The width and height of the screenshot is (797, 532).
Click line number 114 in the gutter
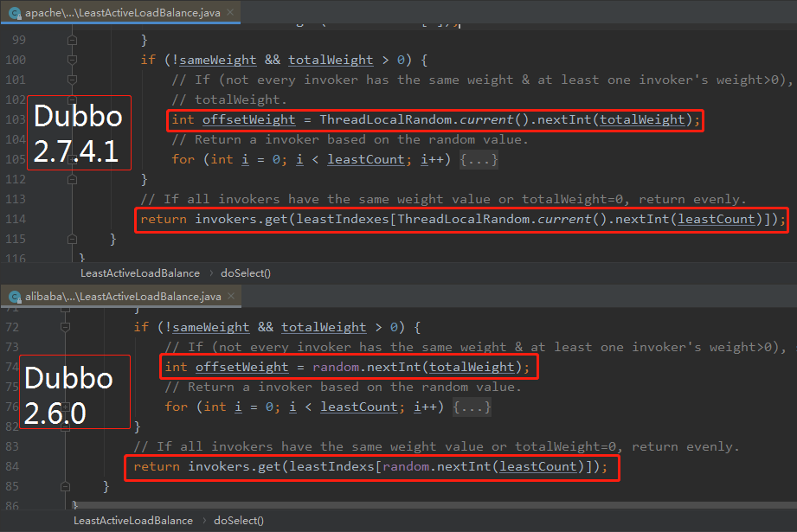pyautogui.click(x=16, y=219)
